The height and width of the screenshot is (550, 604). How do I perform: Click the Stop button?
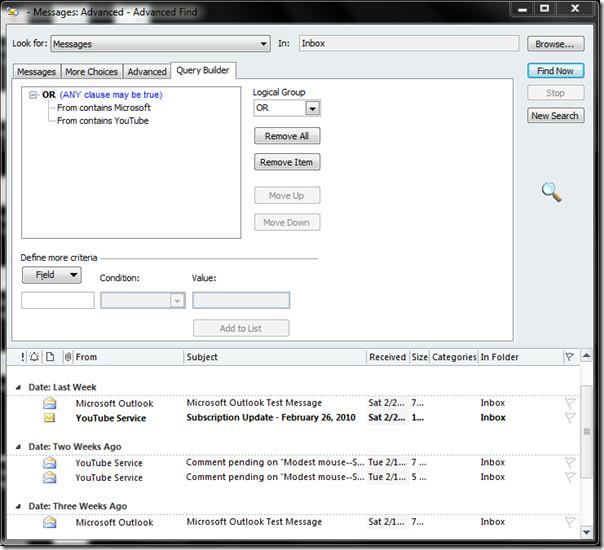[x=555, y=93]
